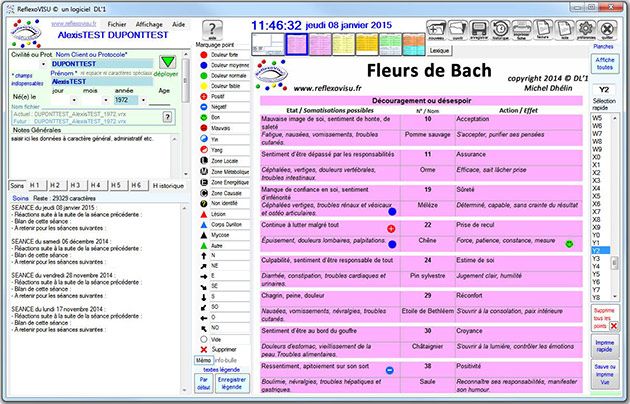The height and width of the screenshot is (404, 630).
Task: Open a file with the ouvrir folder icon
Action: 458,30
